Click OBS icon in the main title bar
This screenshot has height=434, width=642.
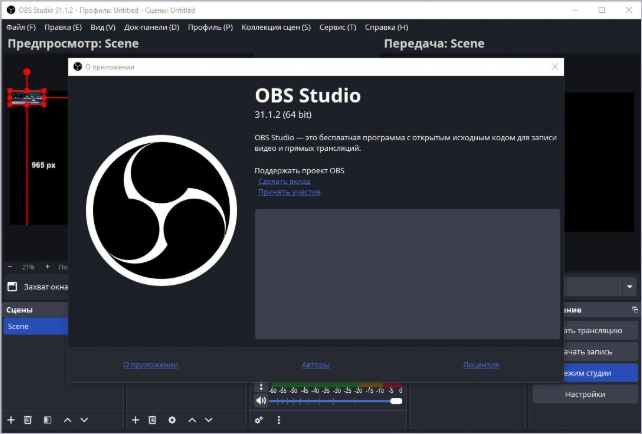[x=11, y=10]
